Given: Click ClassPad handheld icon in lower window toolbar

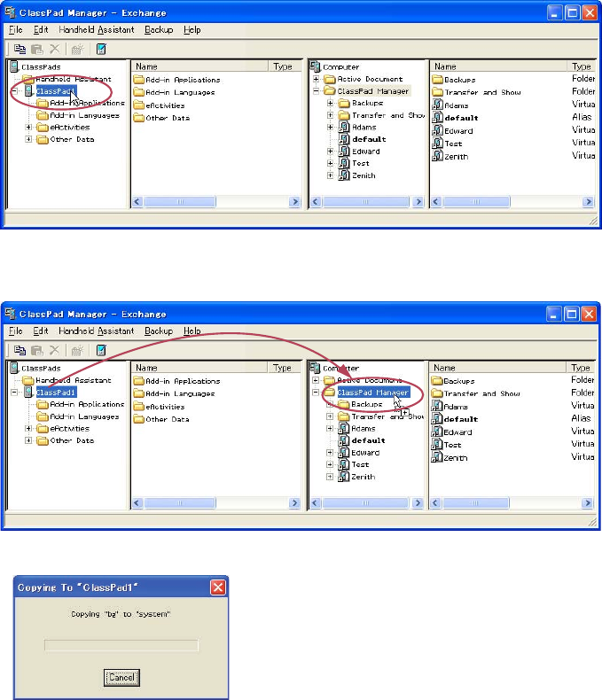Looking at the screenshot, I should [101, 350].
